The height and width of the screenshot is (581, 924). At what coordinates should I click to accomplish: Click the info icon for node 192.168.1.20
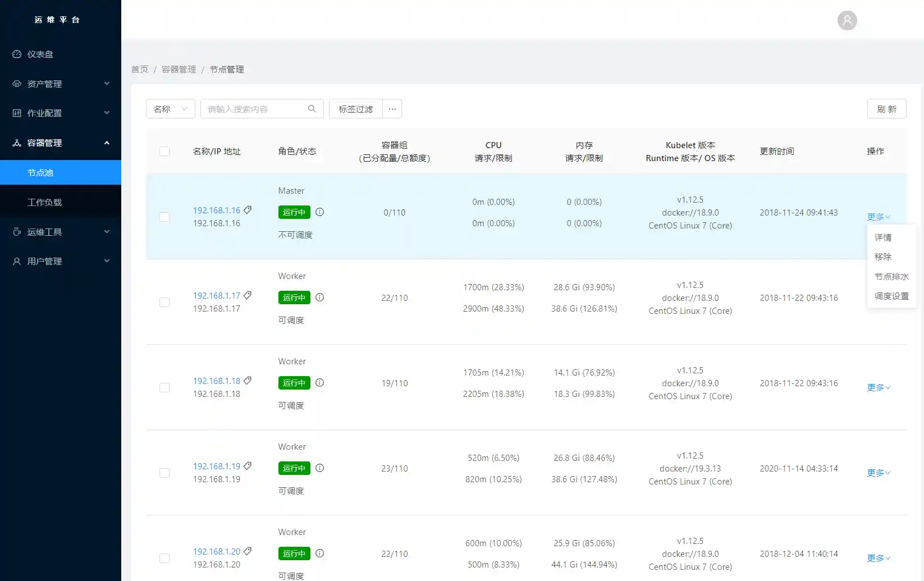click(320, 553)
